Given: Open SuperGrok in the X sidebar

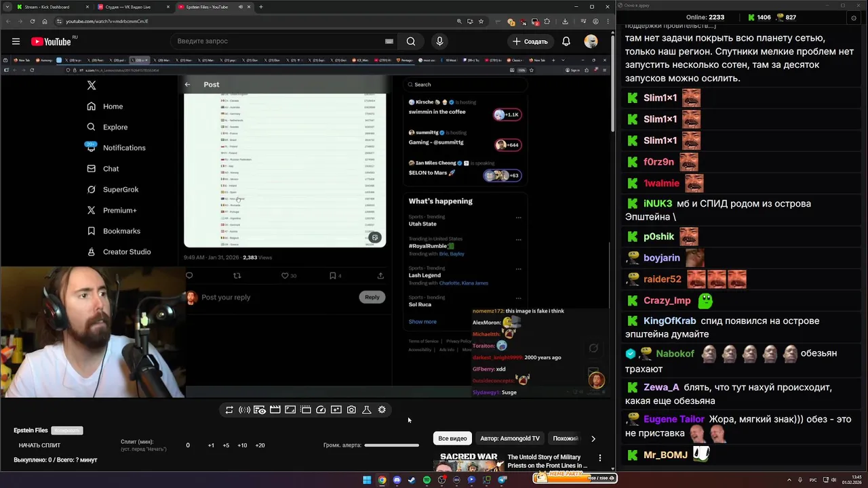Looking at the screenshot, I should coord(113,190).
